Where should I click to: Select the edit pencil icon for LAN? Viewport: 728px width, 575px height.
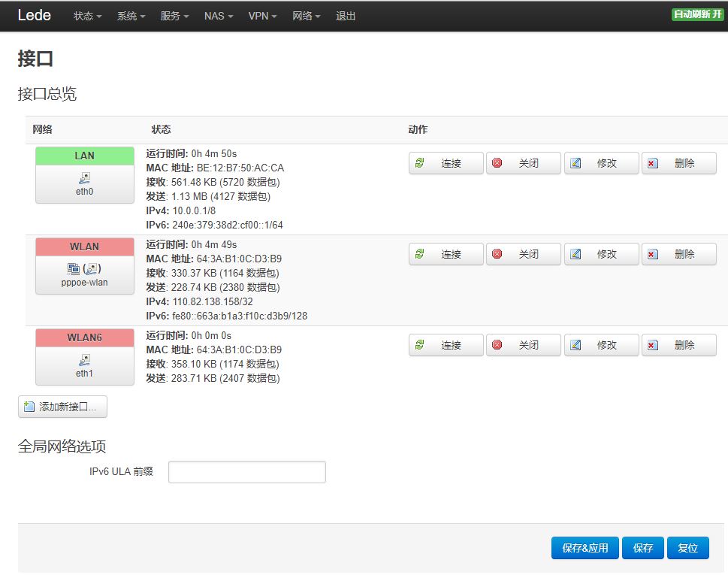coord(575,162)
